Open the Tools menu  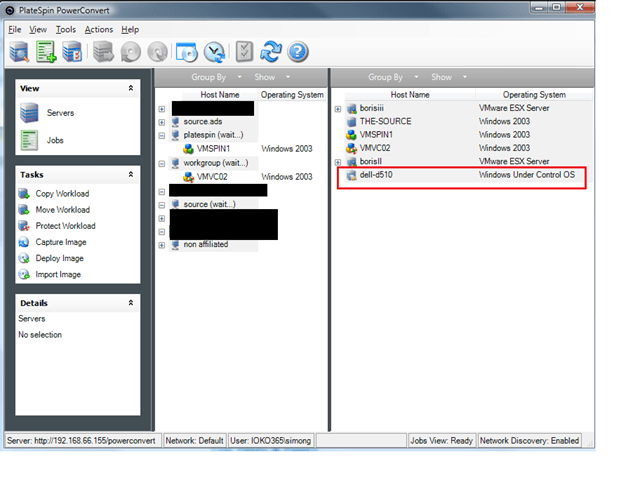(66, 30)
